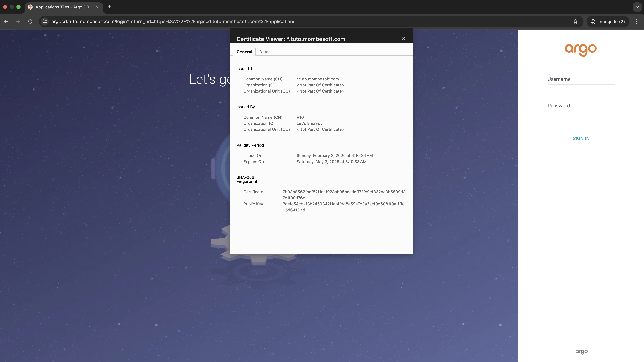Open the Chrome three-dot menu
Image resolution: width=644 pixels, height=362 pixels.
click(x=636, y=21)
